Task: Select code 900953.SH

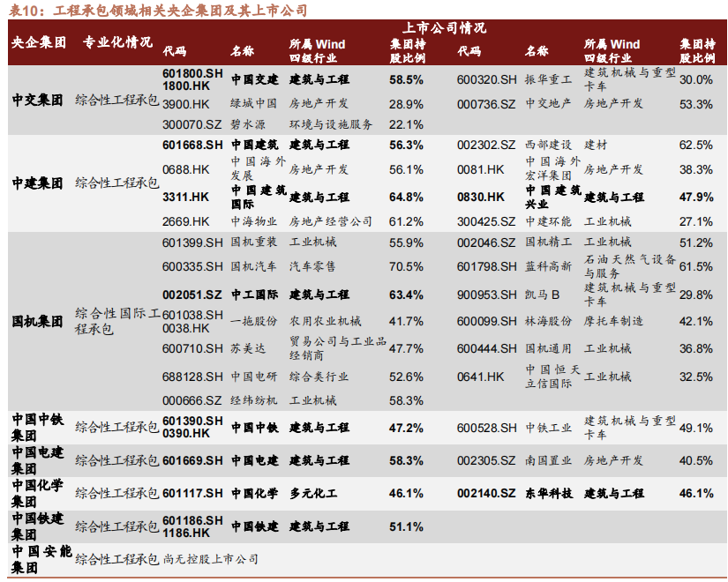Action: point(486,295)
